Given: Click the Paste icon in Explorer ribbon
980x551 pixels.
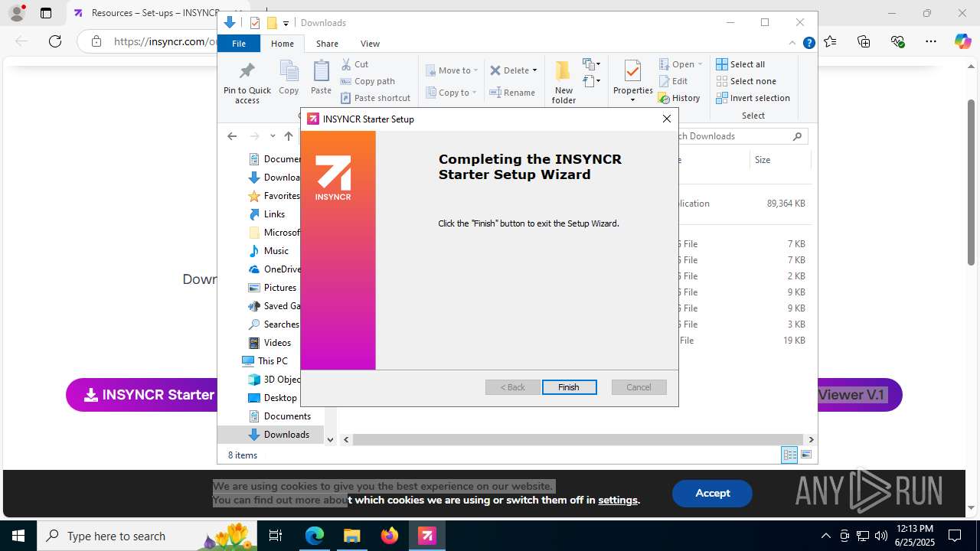Looking at the screenshot, I should [321, 77].
